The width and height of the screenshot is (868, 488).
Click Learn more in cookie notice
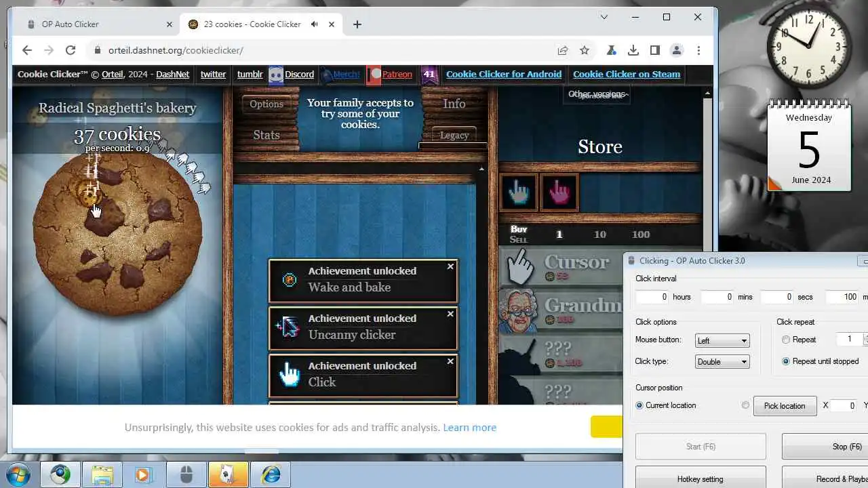[x=470, y=428]
